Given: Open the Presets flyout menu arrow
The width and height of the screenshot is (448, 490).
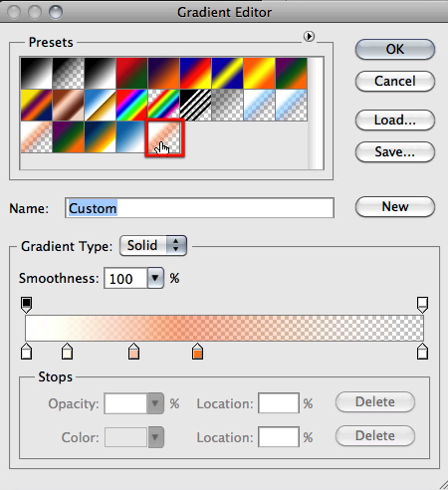Looking at the screenshot, I should (309, 36).
